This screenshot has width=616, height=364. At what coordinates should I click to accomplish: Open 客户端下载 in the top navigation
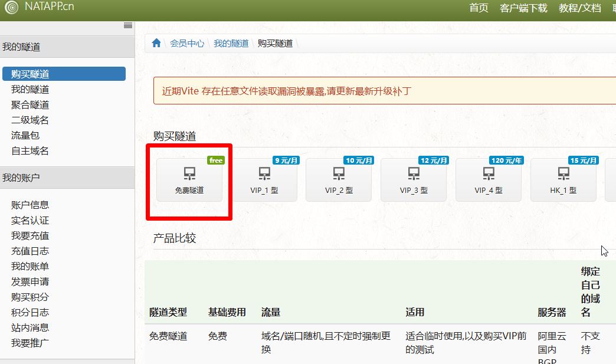coord(523,8)
